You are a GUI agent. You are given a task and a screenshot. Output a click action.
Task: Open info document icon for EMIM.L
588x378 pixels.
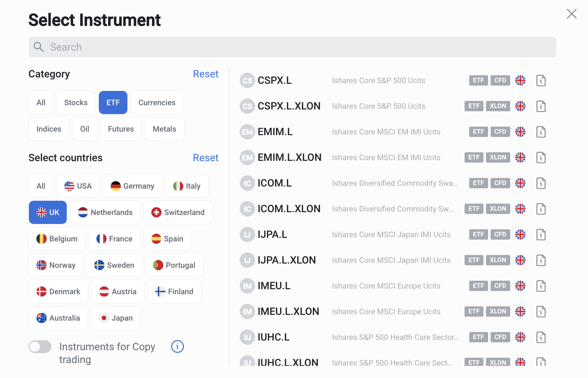541,132
